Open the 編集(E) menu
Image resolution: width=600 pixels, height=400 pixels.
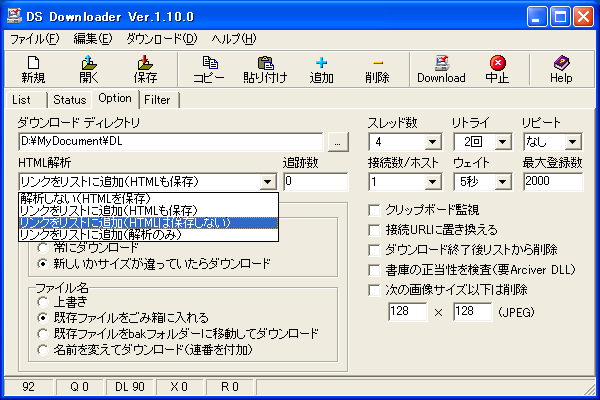pyautogui.click(x=93, y=39)
